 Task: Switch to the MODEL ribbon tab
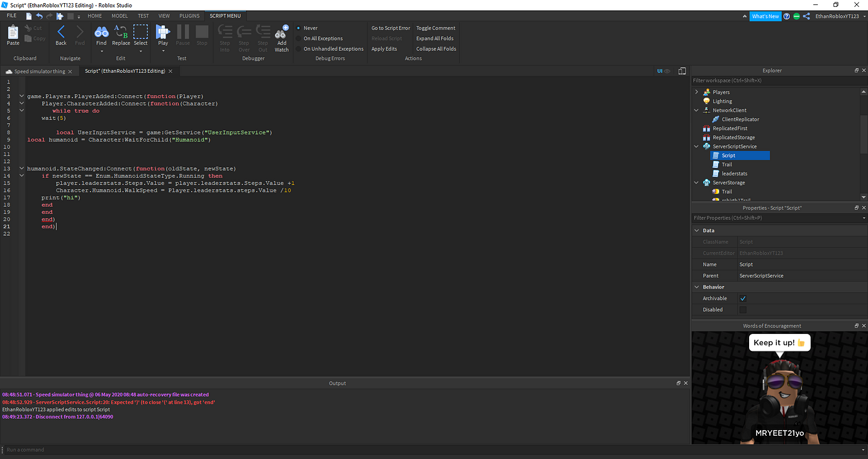pos(119,16)
